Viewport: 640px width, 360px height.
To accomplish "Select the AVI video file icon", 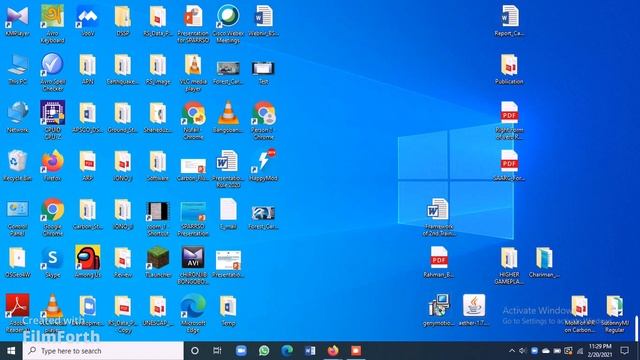I will 193,265.
